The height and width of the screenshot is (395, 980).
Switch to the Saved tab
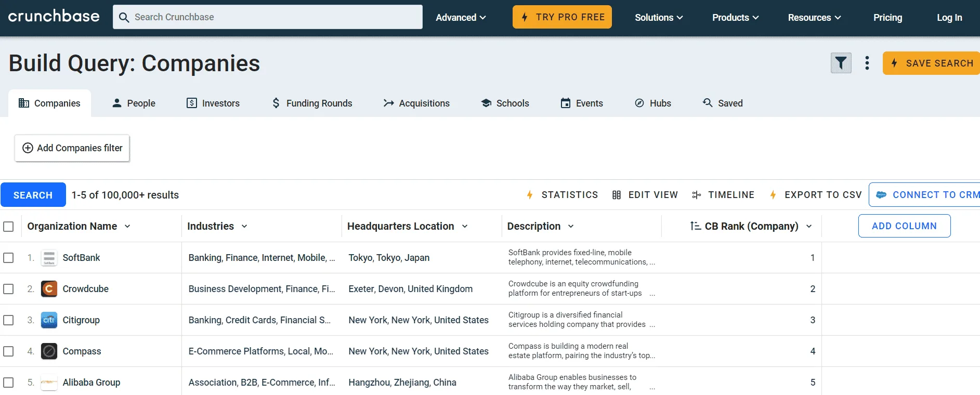click(723, 103)
